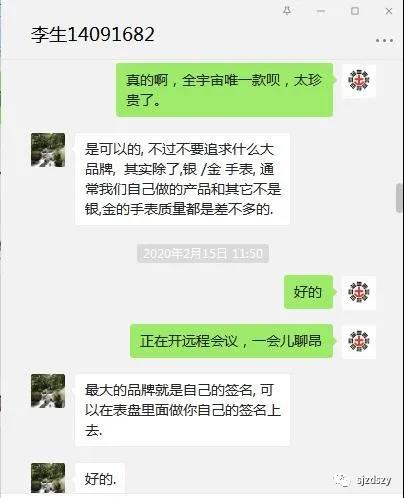Select the green 好的 message bubble
This screenshot has height=498, width=404.
[309, 292]
